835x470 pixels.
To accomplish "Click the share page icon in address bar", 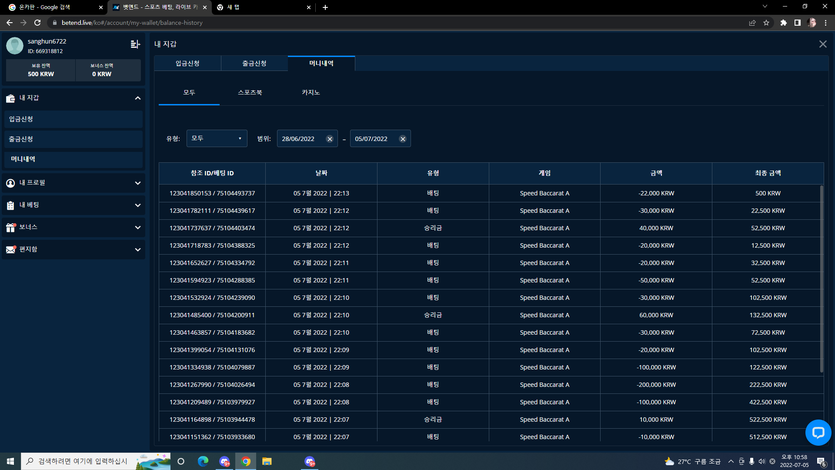I will [x=752, y=22].
